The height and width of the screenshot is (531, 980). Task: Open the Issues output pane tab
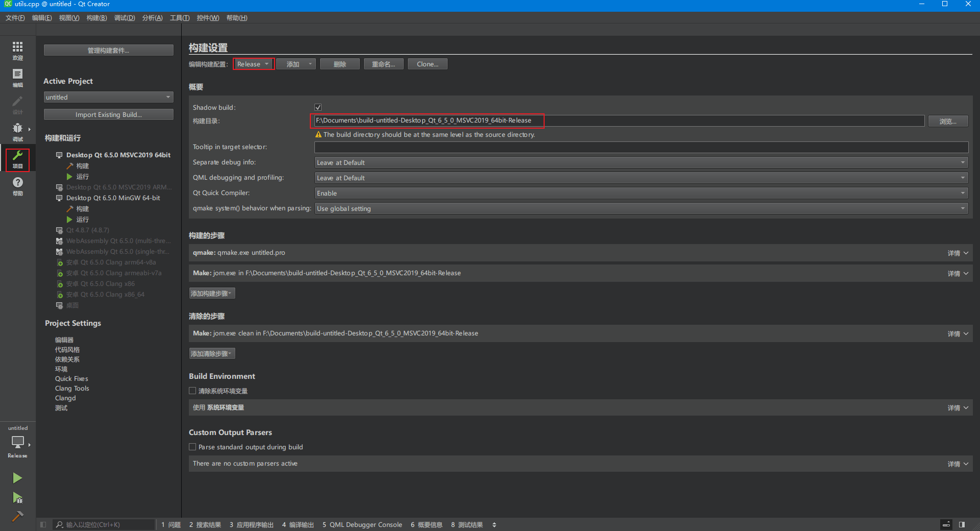(x=171, y=525)
